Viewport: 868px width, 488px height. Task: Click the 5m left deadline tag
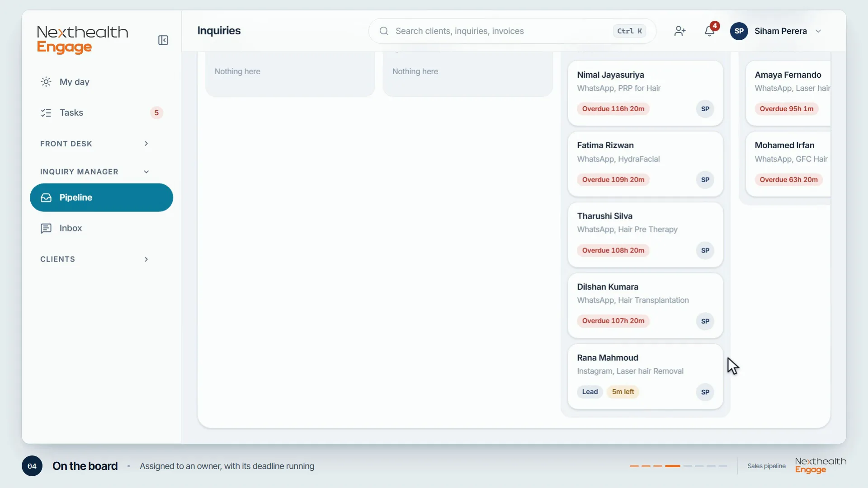(623, 392)
